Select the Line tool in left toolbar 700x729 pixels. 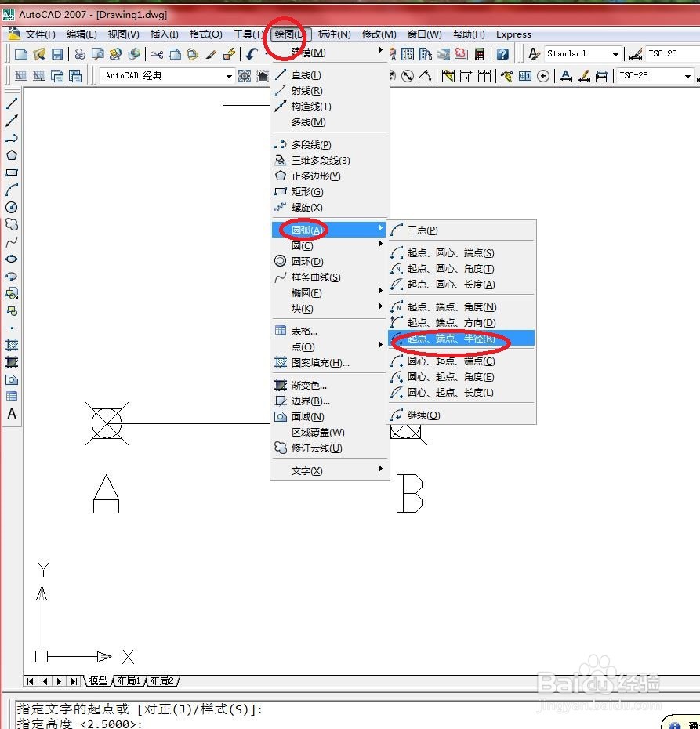pyautogui.click(x=12, y=103)
